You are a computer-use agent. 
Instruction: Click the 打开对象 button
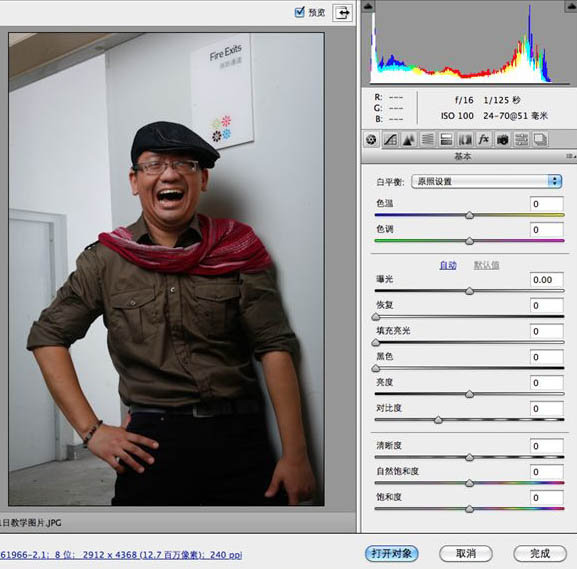point(392,553)
